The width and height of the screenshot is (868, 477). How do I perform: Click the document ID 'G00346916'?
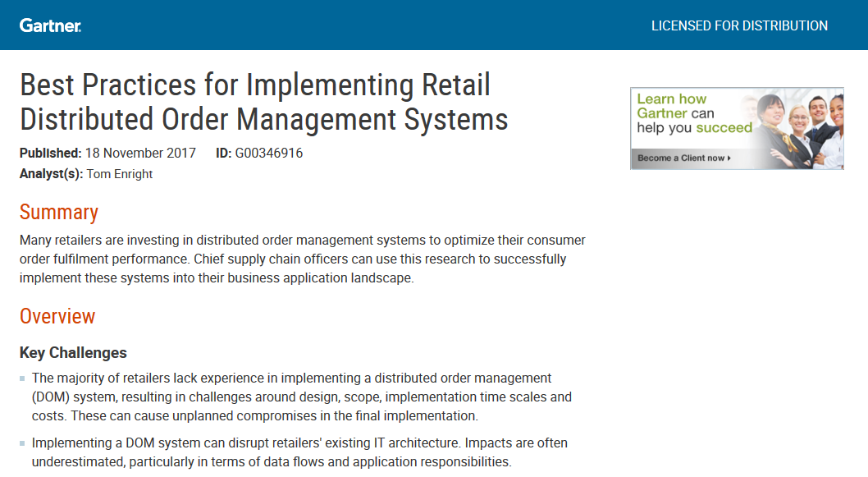pos(269,153)
